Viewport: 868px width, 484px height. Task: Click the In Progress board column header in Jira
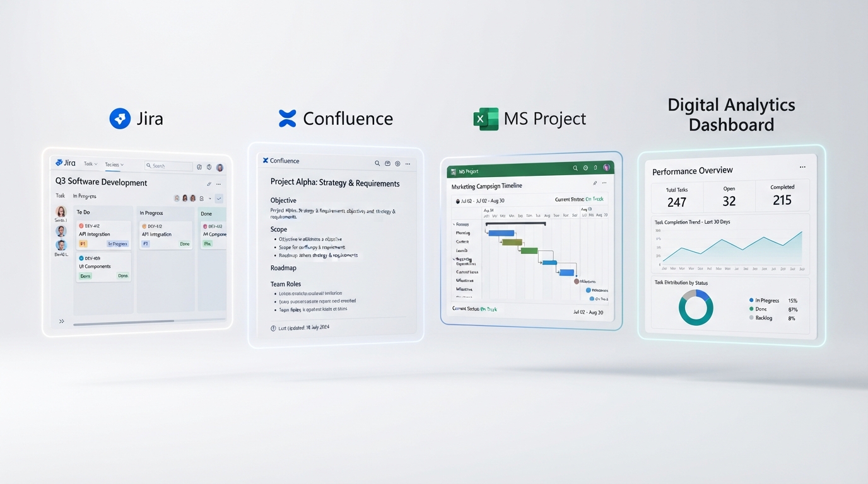(x=151, y=213)
